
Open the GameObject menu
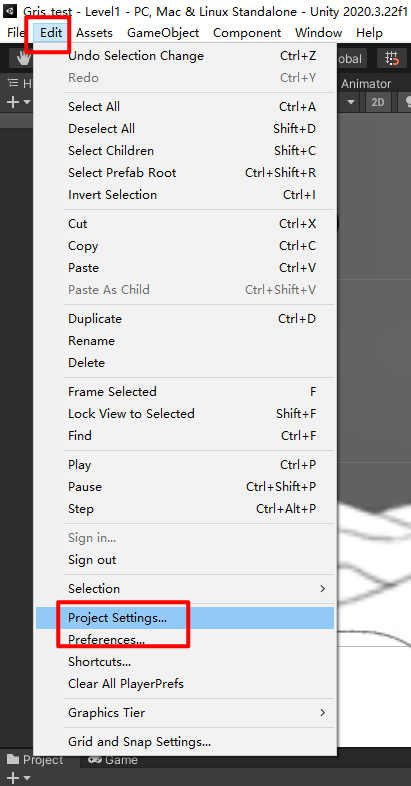[x=163, y=33]
